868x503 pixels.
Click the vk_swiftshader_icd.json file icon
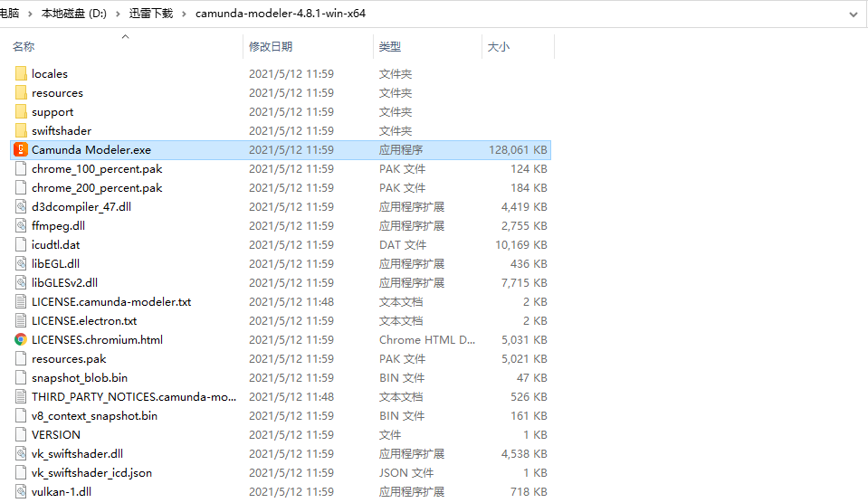pos(21,472)
